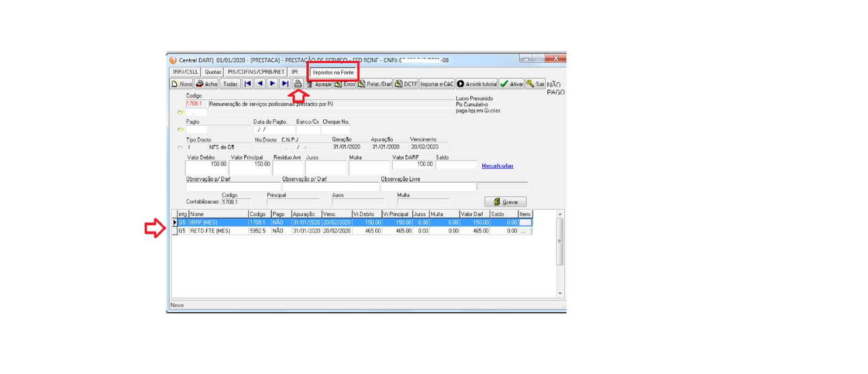The image size is (868, 374).
Task: Play the Assistir tutorial button
Action: point(477,84)
